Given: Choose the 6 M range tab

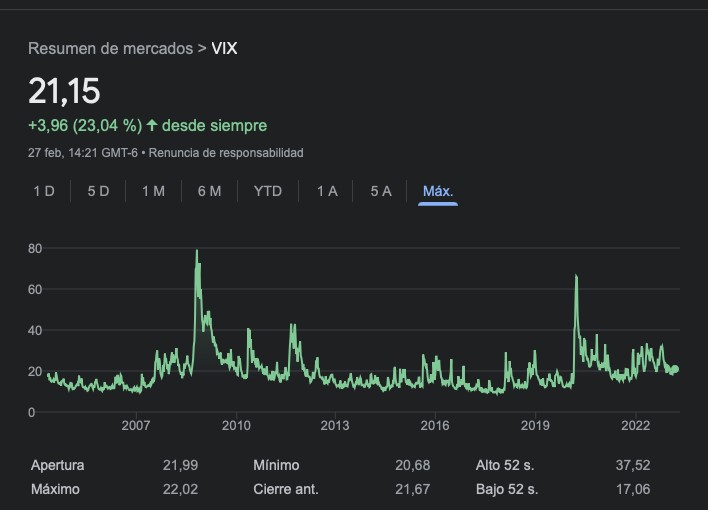Looking at the screenshot, I should click(x=209, y=191).
